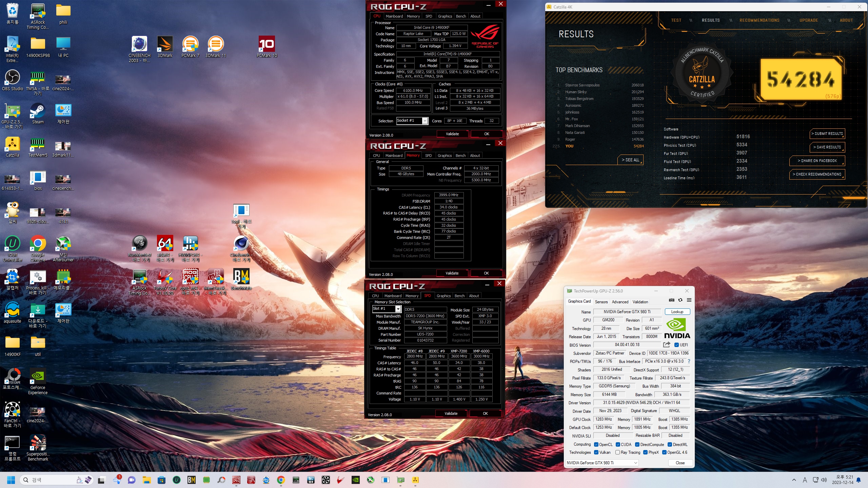Open the Google Chrome desktop icon
Image resolution: width=868 pixels, height=488 pixels.
[x=38, y=249]
